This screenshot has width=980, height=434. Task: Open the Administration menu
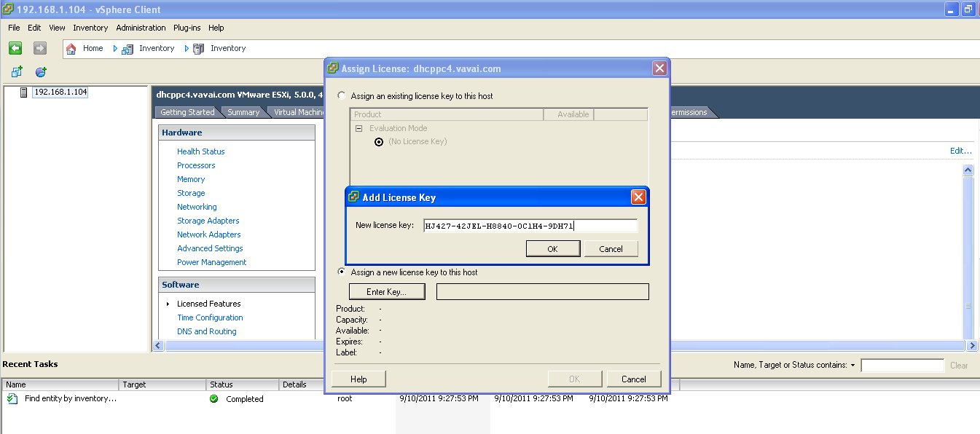click(141, 28)
